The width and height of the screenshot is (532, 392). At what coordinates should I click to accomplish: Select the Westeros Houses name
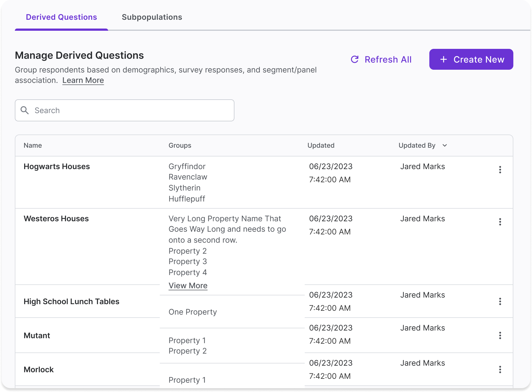[x=56, y=219]
